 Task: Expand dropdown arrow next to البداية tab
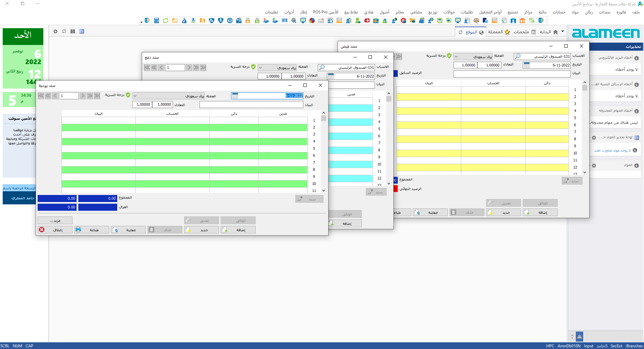pos(563,31)
